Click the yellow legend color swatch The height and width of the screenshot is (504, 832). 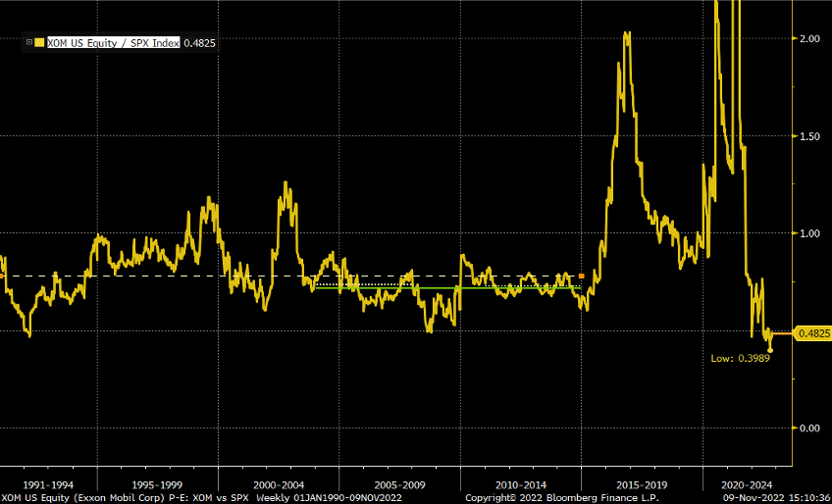[x=39, y=43]
